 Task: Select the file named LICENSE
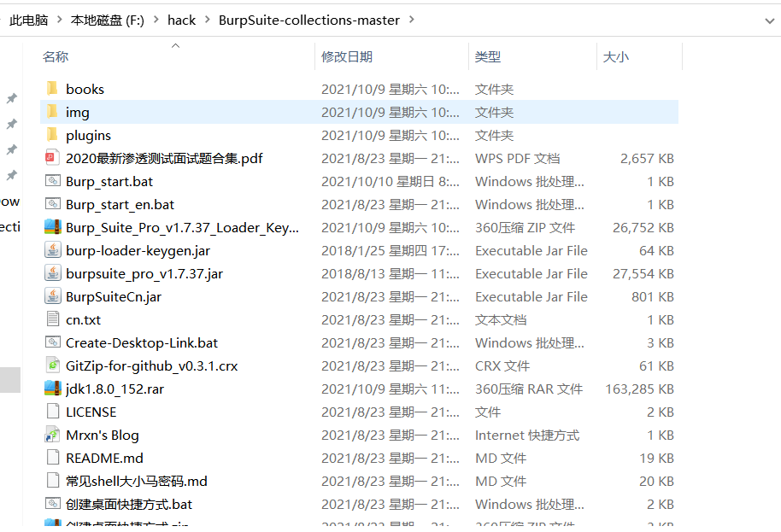[x=91, y=412]
